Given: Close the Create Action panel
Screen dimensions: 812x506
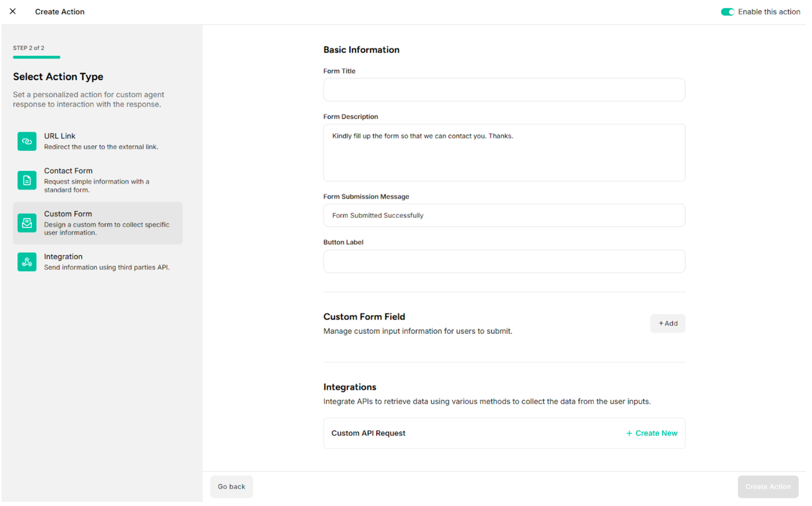Looking at the screenshot, I should [12, 11].
